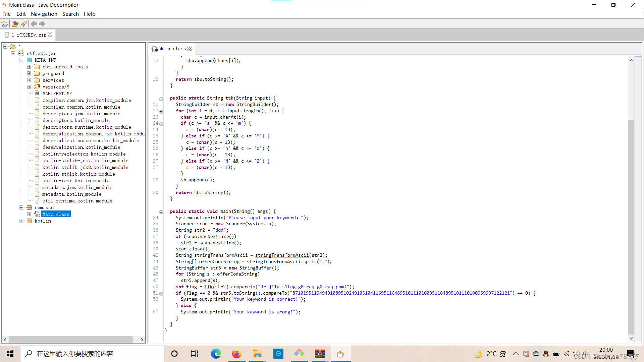Select the Main.class editor tab

[x=172, y=49]
